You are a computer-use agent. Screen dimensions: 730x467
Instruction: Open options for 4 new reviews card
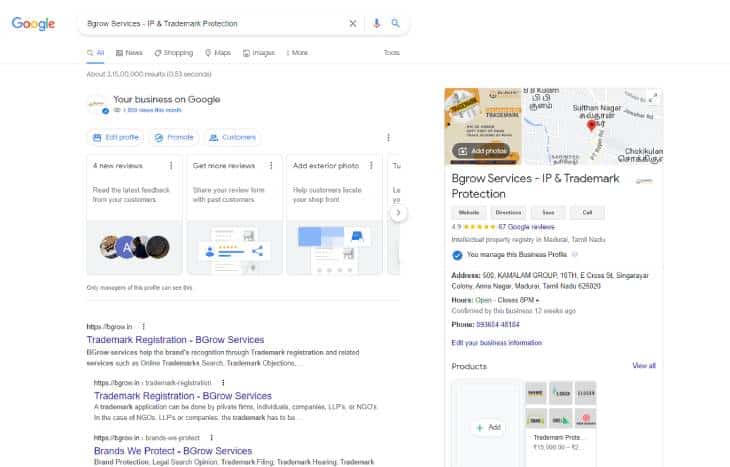171,166
